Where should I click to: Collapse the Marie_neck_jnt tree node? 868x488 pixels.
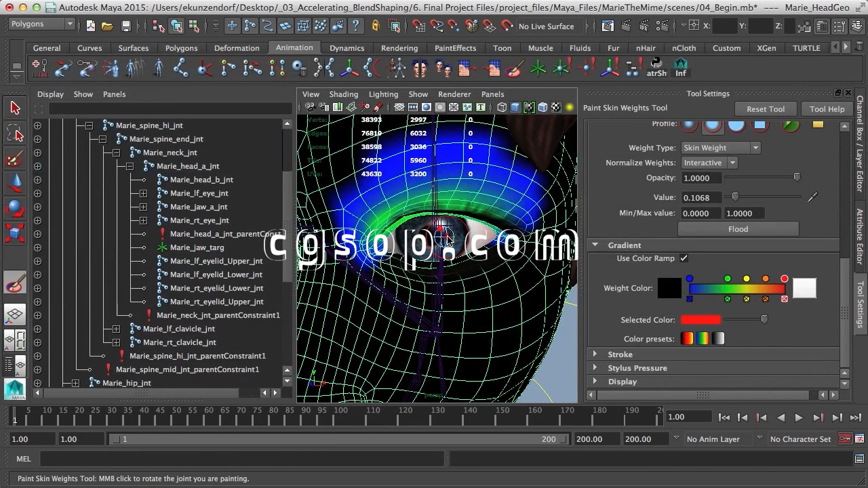(x=116, y=152)
